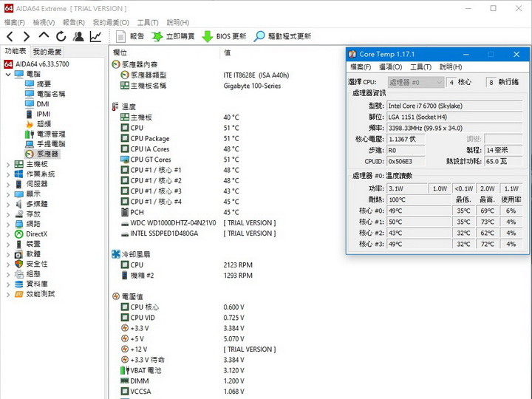
Task: Click the refresh icon in AIDA64 toolbar
Action: (x=61, y=36)
